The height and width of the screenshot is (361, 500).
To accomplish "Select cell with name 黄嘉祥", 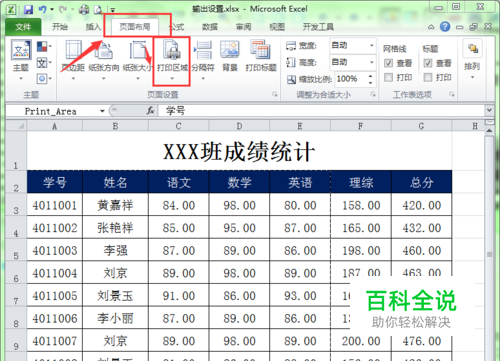I will click(115, 205).
